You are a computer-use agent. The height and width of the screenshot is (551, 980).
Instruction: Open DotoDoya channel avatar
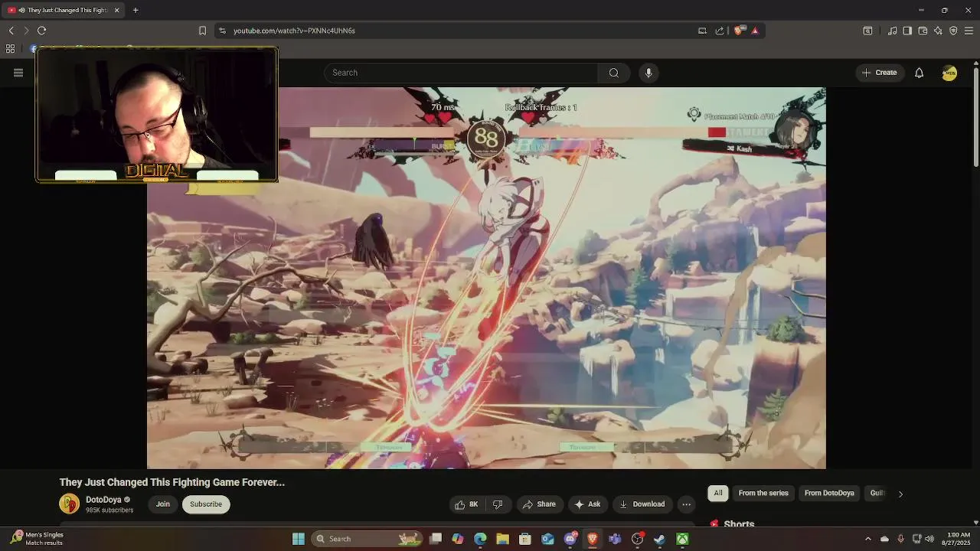[x=69, y=504]
